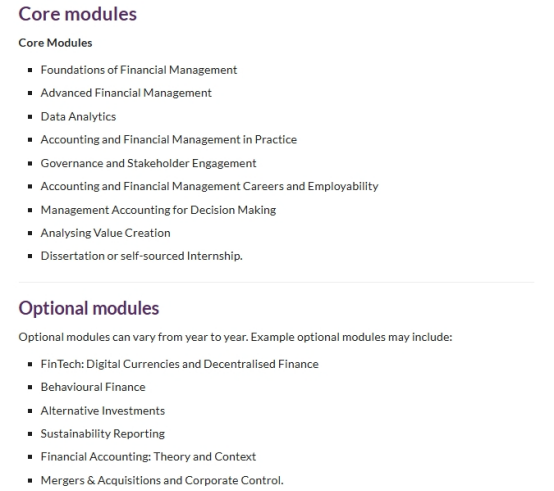Click Advanced Financial Management list item

point(126,93)
